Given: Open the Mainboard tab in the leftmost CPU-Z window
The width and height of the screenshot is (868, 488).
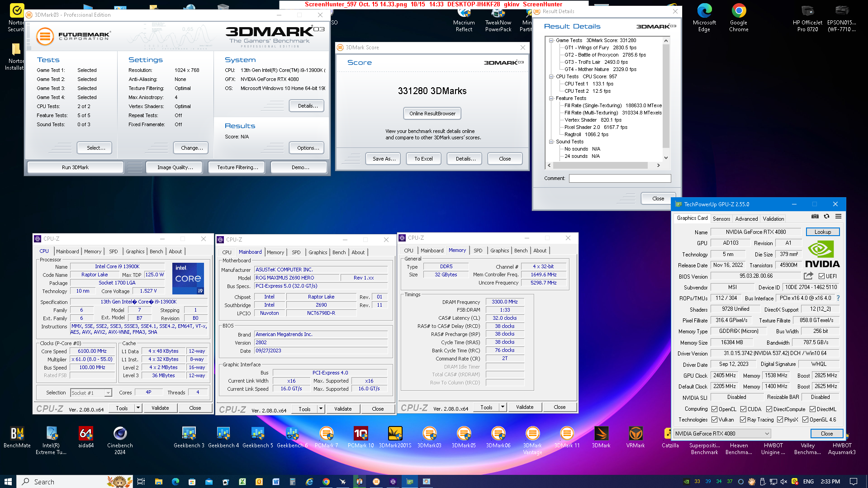Looking at the screenshot, I should (67, 251).
